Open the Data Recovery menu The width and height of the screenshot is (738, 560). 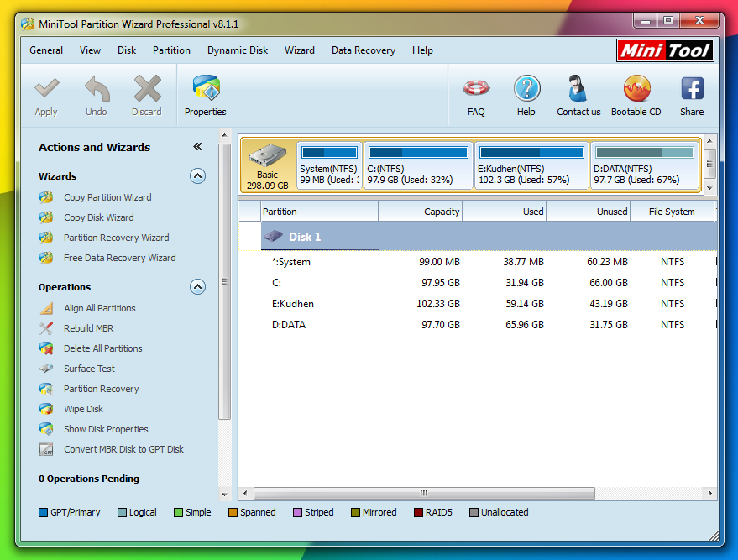pyautogui.click(x=364, y=50)
